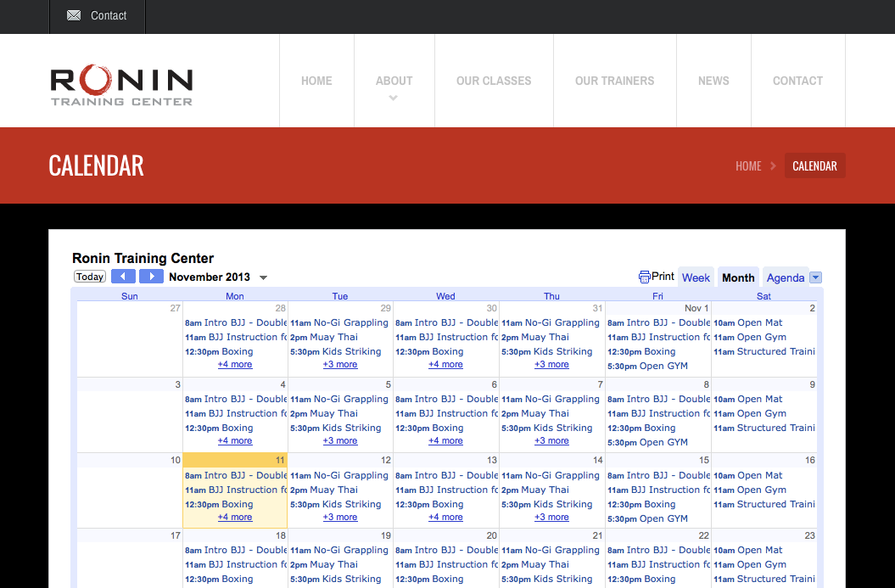Image resolution: width=895 pixels, height=588 pixels.
Task: Open the 5:30pm Open GYM event on Nov 1
Action: click(647, 366)
